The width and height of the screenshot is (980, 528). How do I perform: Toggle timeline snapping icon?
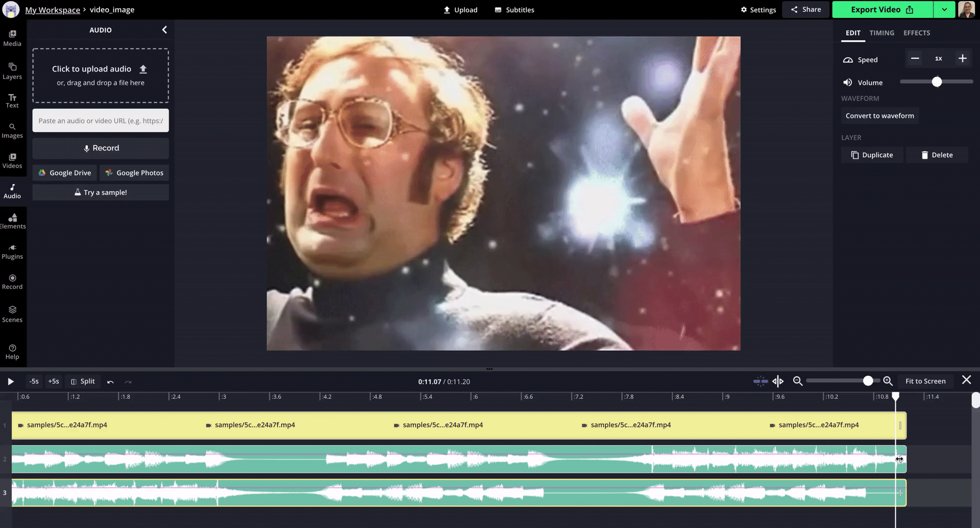pos(761,381)
